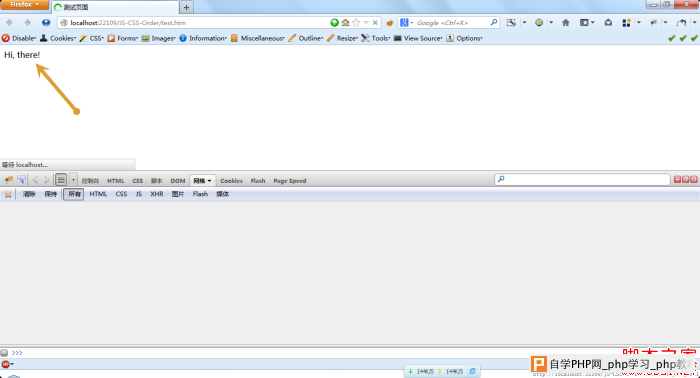This screenshot has width=700, height=378.
Task: Select the 所有 filter in Net panel
Action: pos(74,194)
